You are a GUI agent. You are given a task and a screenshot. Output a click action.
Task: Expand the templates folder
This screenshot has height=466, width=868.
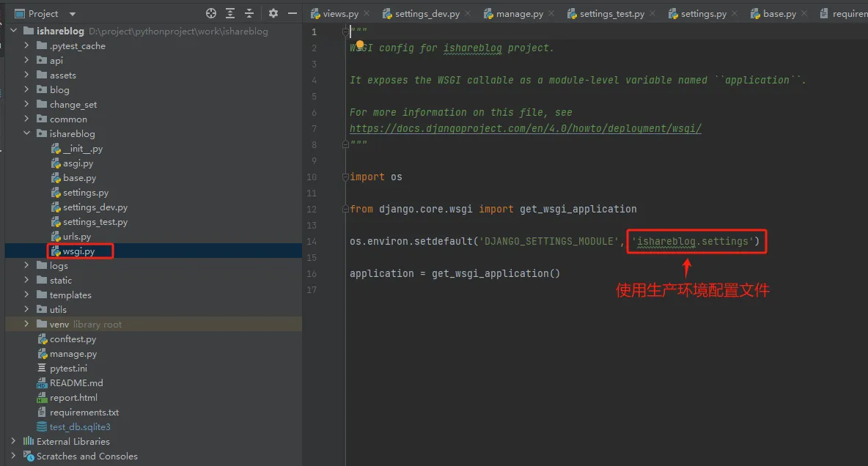[x=27, y=295]
